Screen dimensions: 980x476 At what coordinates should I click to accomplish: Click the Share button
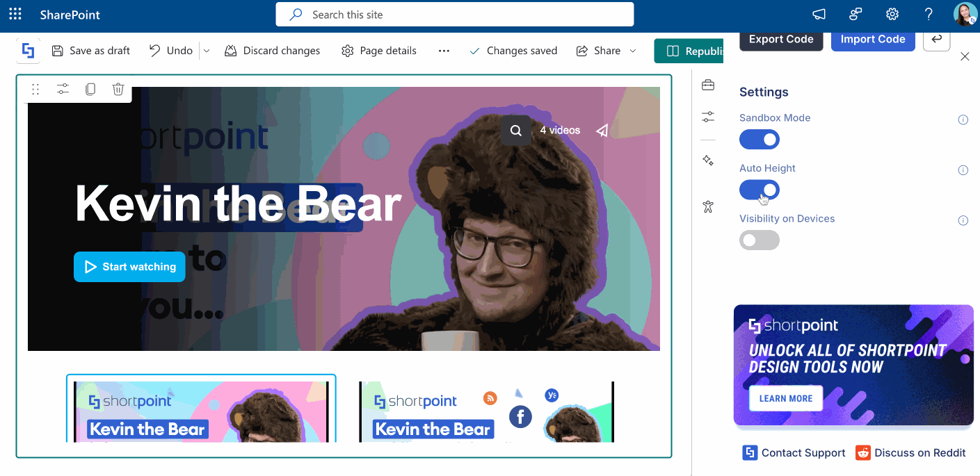[x=599, y=51]
